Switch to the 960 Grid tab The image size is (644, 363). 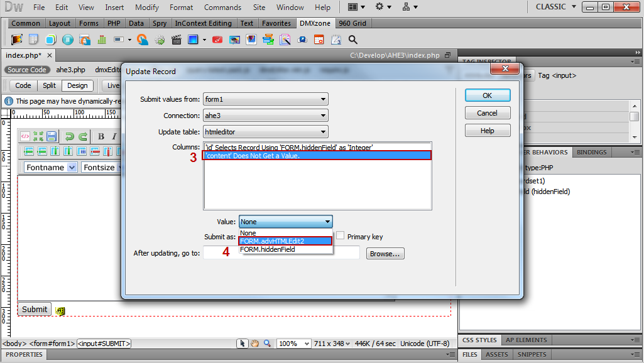pyautogui.click(x=352, y=23)
